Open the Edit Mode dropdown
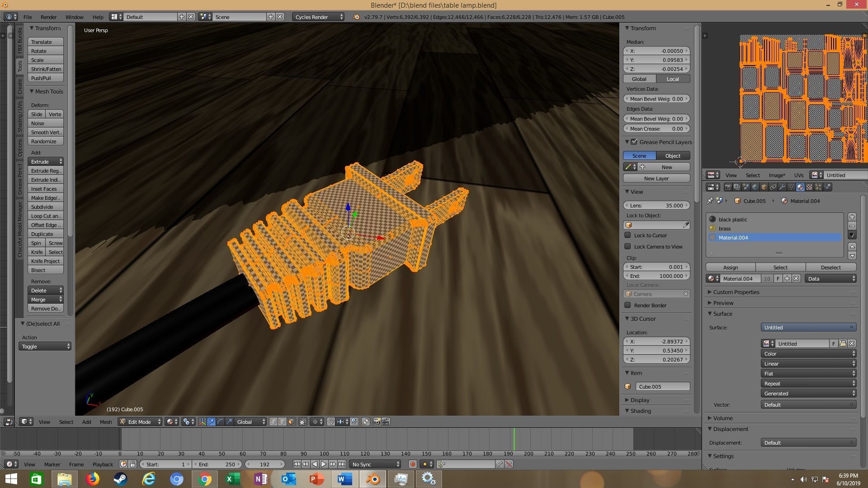Image resolution: width=868 pixels, height=488 pixels. 140,422
